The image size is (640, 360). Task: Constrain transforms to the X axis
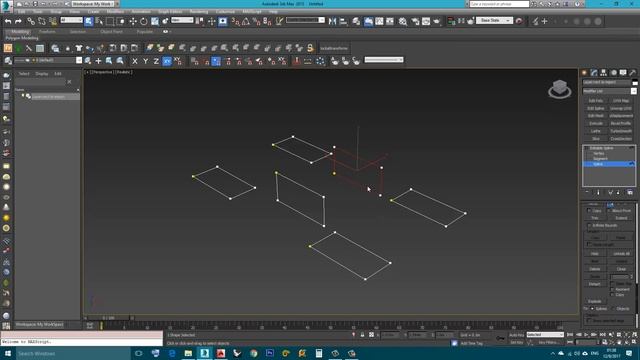(x=135, y=61)
